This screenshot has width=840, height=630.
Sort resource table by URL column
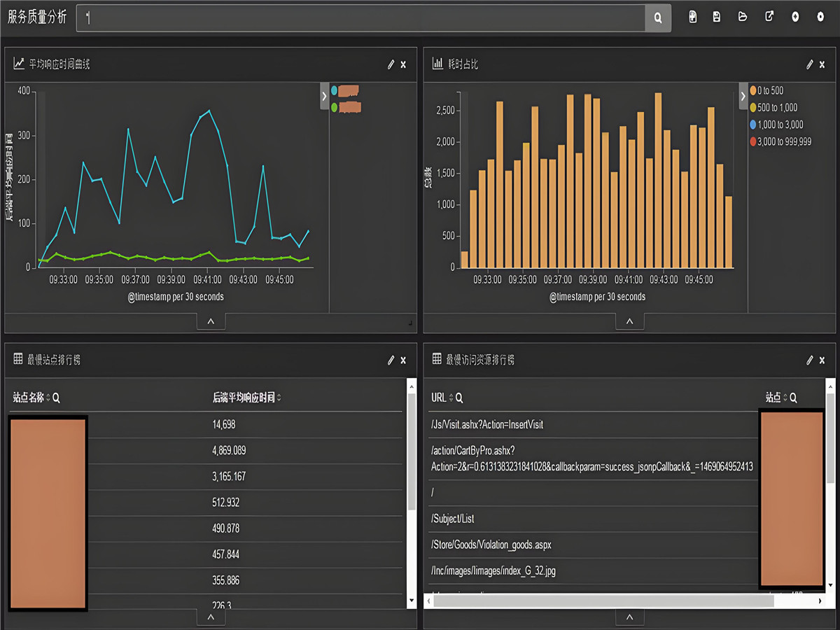pyautogui.click(x=450, y=398)
